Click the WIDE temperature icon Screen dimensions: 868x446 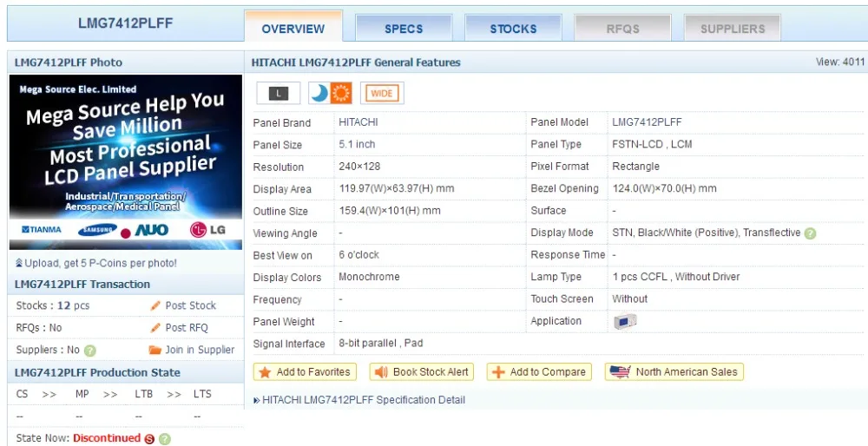tap(382, 94)
